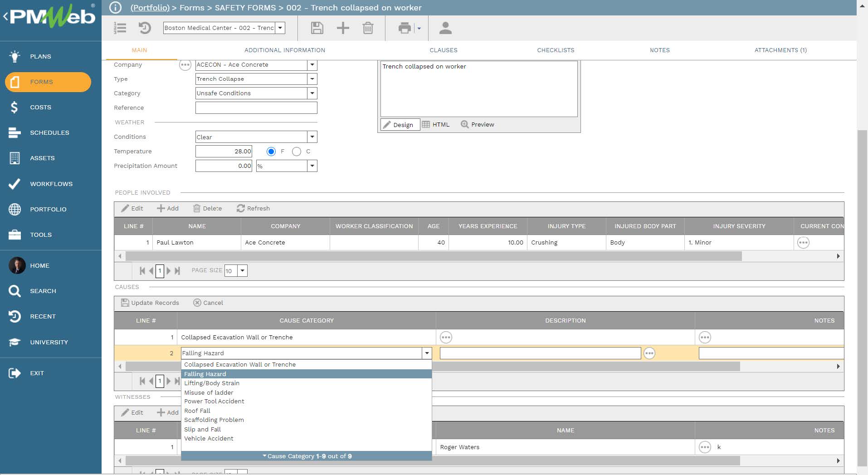Viewport: 868px width, 475px height.
Task: Open the Company dropdown arrow
Action: pyautogui.click(x=312, y=65)
